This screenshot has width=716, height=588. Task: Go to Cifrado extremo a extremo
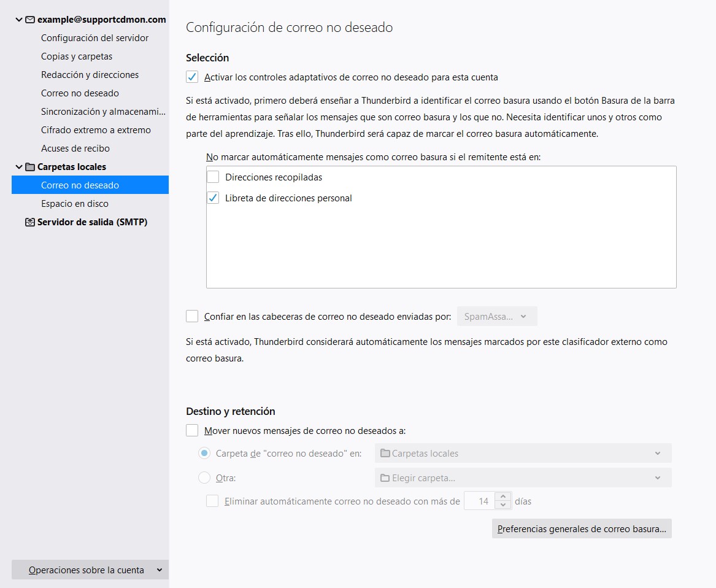point(96,130)
